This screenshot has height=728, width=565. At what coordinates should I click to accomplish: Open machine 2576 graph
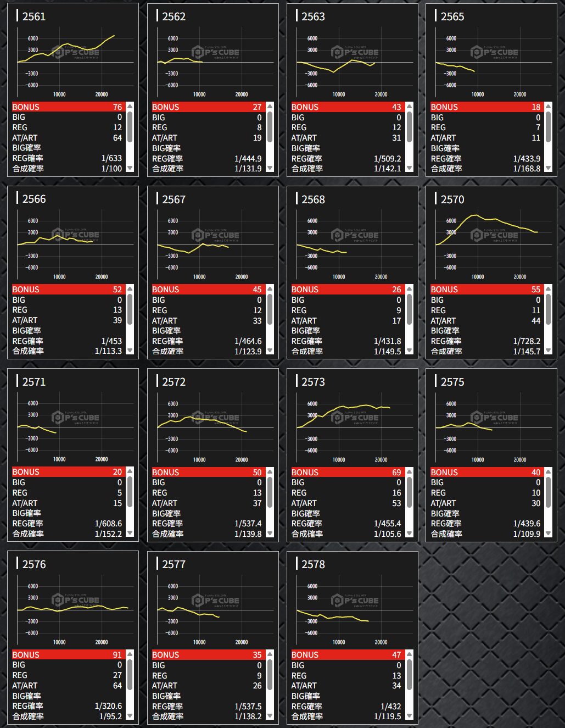[73, 610]
